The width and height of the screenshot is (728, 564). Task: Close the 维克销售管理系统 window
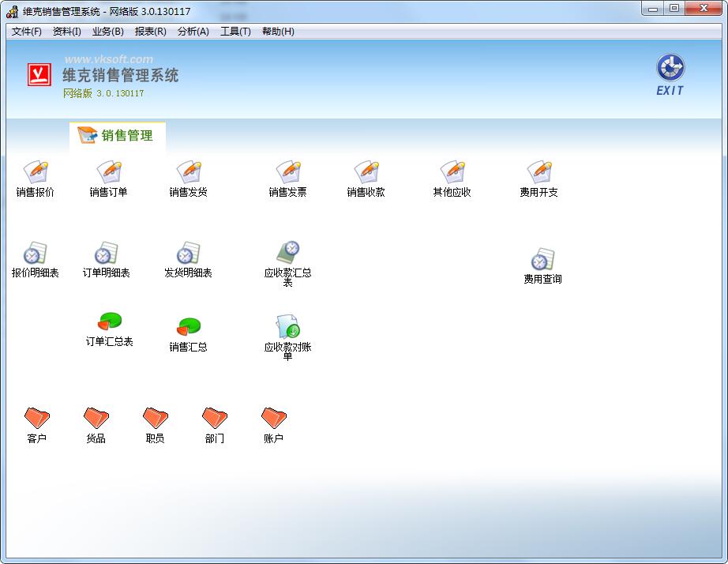pyautogui.click(x=704, y=9)
